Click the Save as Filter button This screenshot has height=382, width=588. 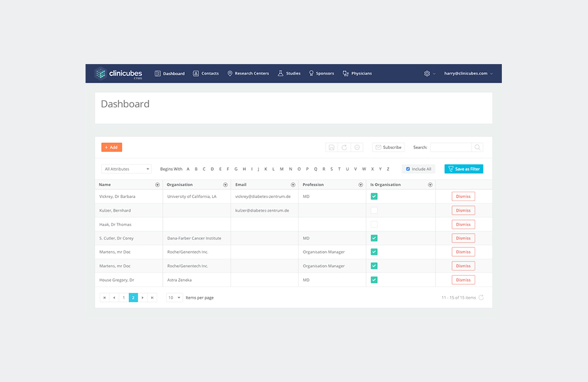click(464, 169)
